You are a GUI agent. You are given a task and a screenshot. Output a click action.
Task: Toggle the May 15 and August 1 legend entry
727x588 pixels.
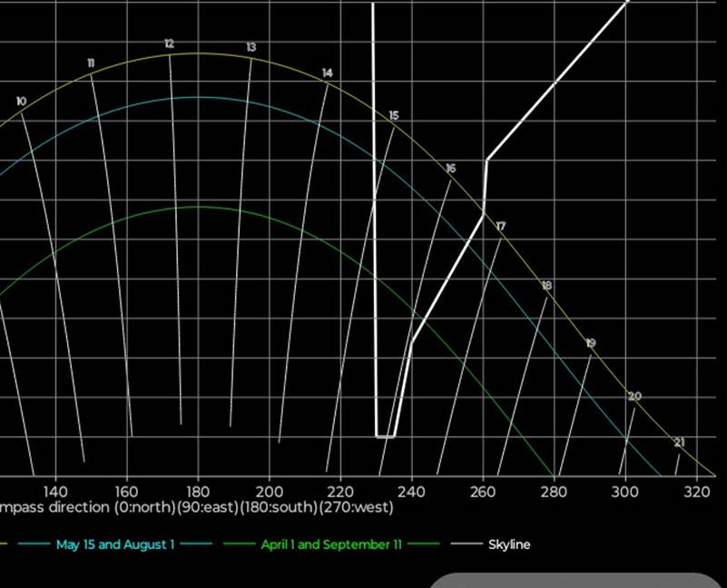click(115, 544)
